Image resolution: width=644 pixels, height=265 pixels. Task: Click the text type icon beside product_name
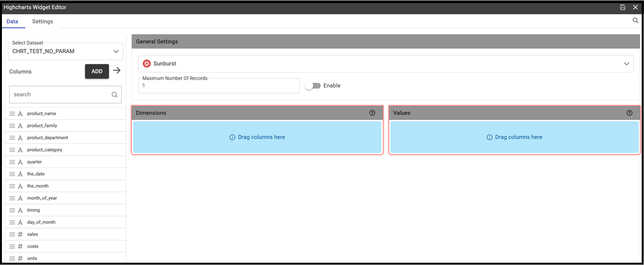(x=20, y=114)
